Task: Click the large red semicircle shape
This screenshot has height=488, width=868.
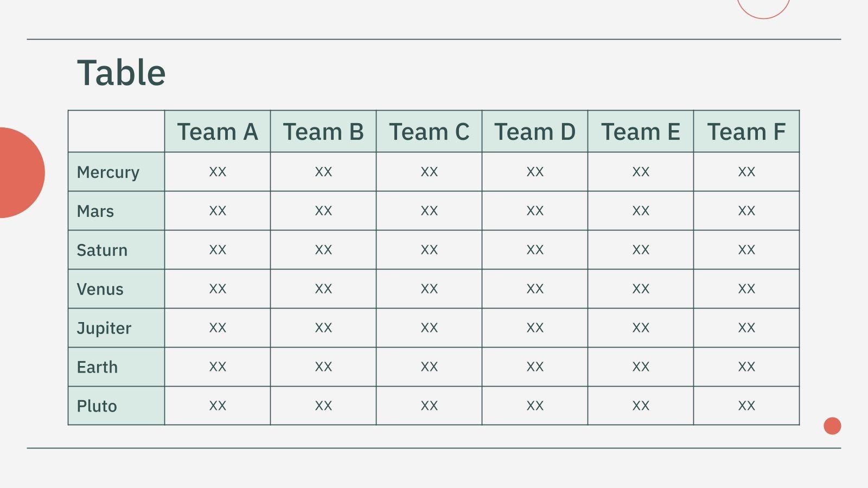Action: pos(21,172)
